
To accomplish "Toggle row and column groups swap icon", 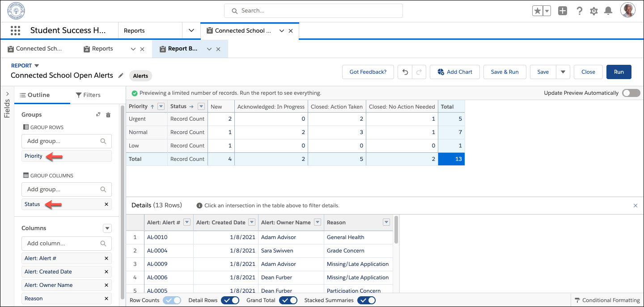I will point(98,115).
